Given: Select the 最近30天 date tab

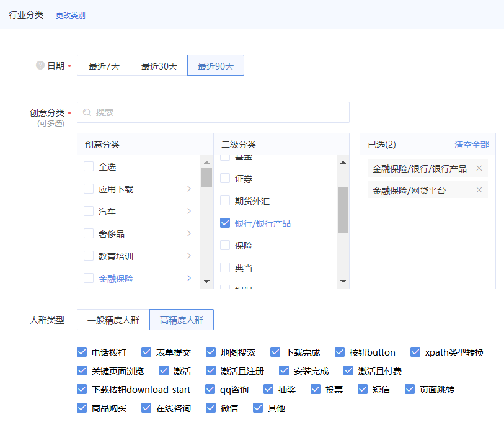Looking at the screenshot, I should point(159,65).
